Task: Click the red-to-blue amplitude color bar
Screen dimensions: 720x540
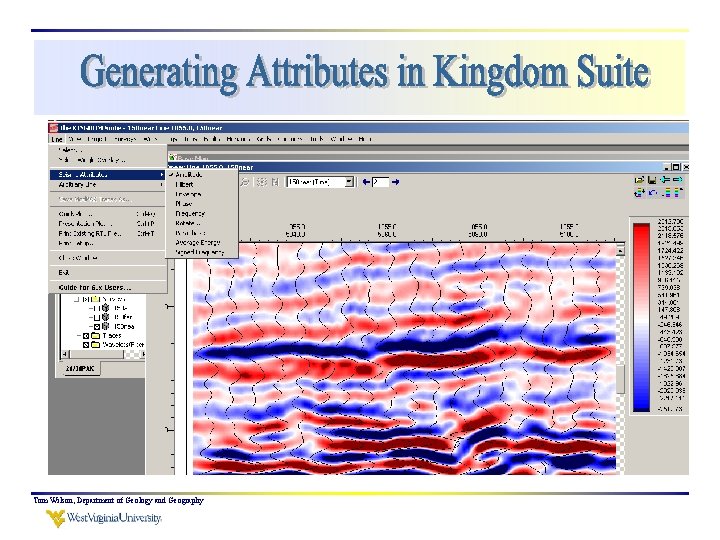Action: [641, 317]
